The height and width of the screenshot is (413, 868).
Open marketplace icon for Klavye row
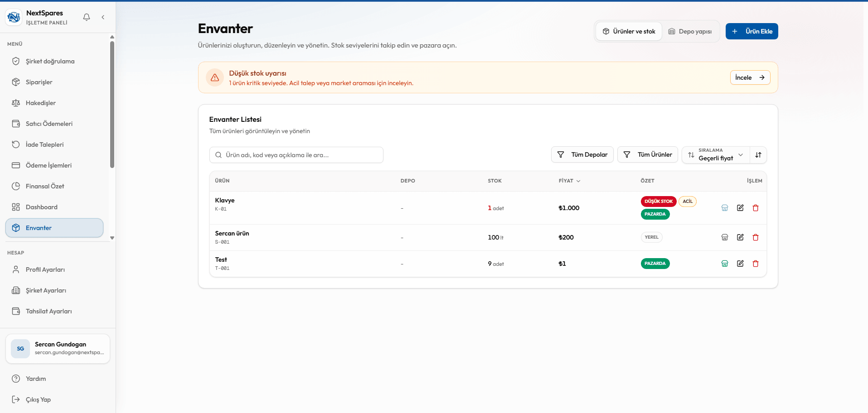[725, 208]
